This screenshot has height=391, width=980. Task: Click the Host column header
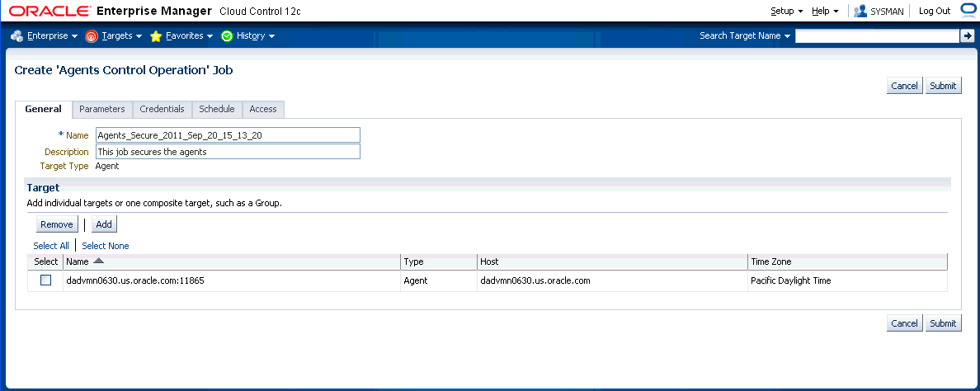click(612, 261)
